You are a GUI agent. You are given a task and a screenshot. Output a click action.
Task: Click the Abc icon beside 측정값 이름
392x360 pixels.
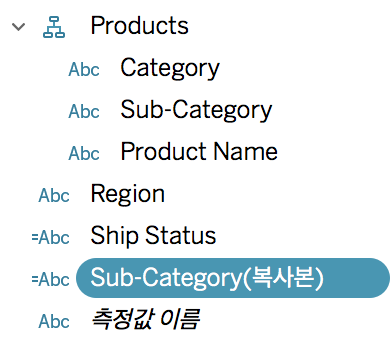tap(54, 322)
